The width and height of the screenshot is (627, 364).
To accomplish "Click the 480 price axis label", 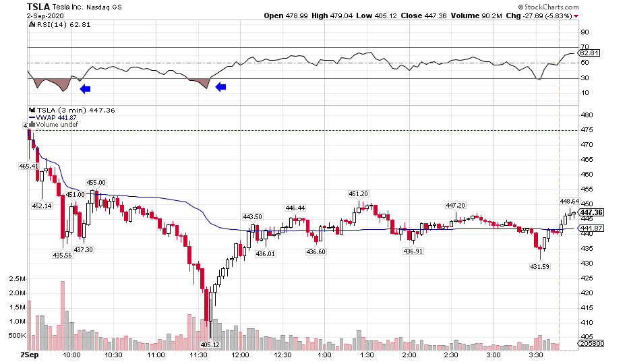I will (x=587, y=115).
